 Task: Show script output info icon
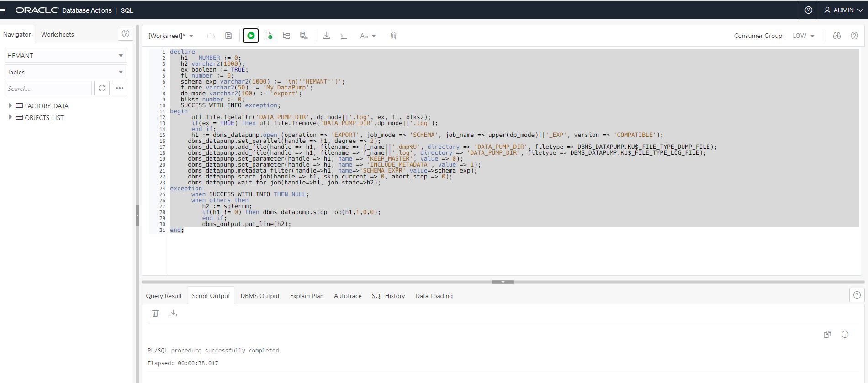point(845,334)
